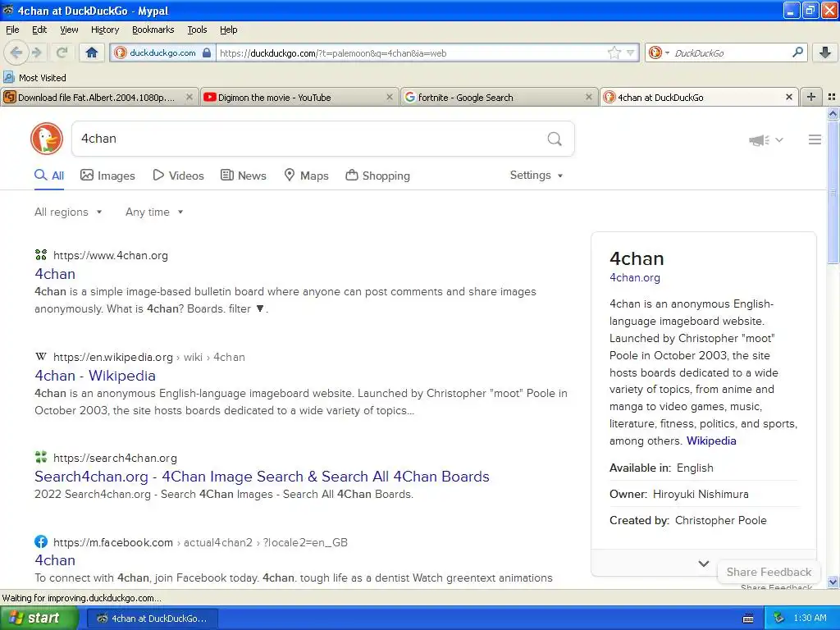Open the Settings dropdown

point(536,176)
